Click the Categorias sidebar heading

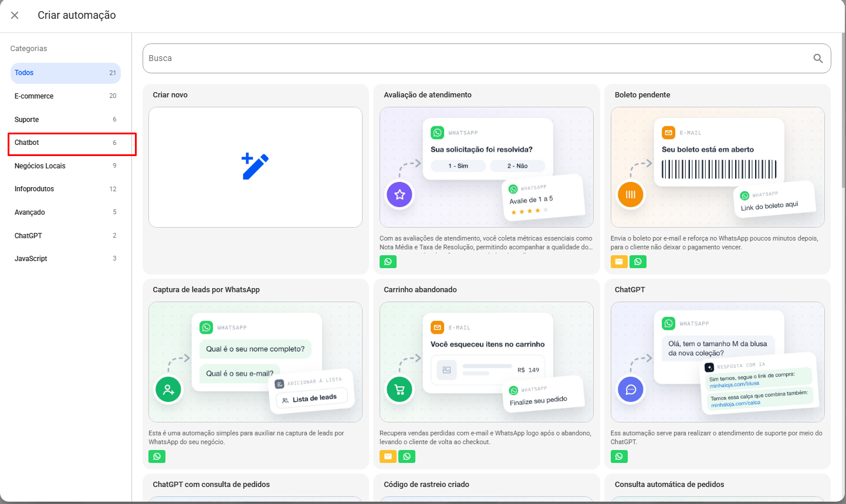[29, 49]
